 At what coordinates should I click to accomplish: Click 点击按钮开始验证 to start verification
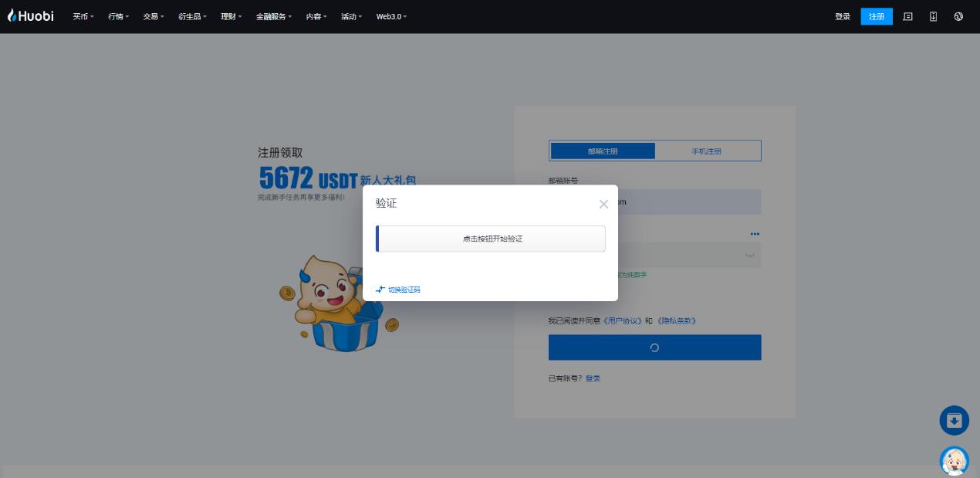tap(492, 239)
